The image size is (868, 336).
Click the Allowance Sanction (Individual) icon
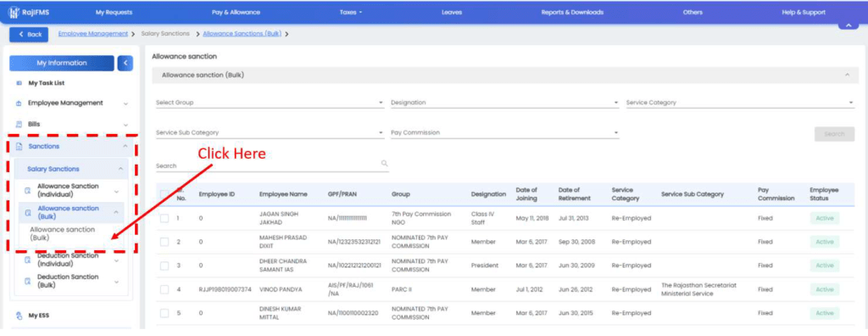coord(27,191)
